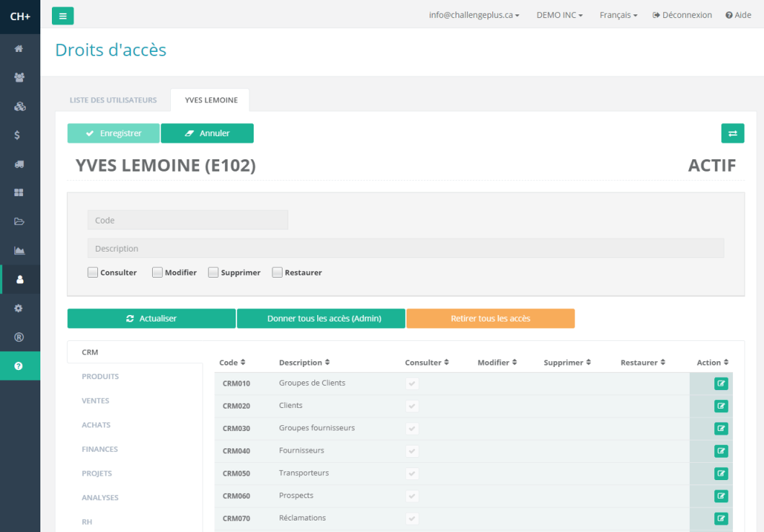
Task: Open the info@challengeplus.ca account dropdown
Action: click(474, 15)
